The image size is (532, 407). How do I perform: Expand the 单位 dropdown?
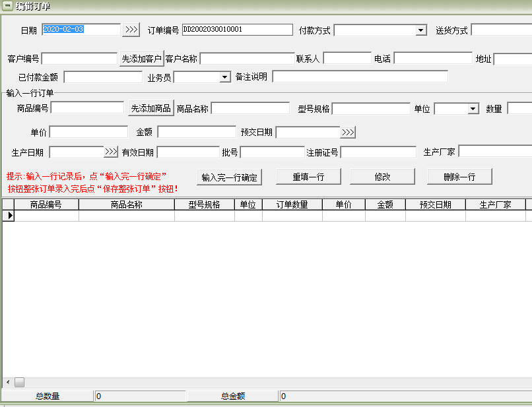(473, 109)
